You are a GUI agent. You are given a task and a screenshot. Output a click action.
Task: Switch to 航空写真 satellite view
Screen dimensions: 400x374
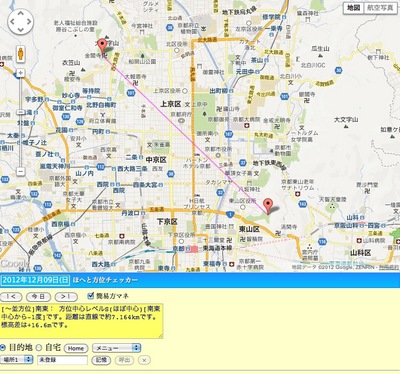click(x=380, y=8)
